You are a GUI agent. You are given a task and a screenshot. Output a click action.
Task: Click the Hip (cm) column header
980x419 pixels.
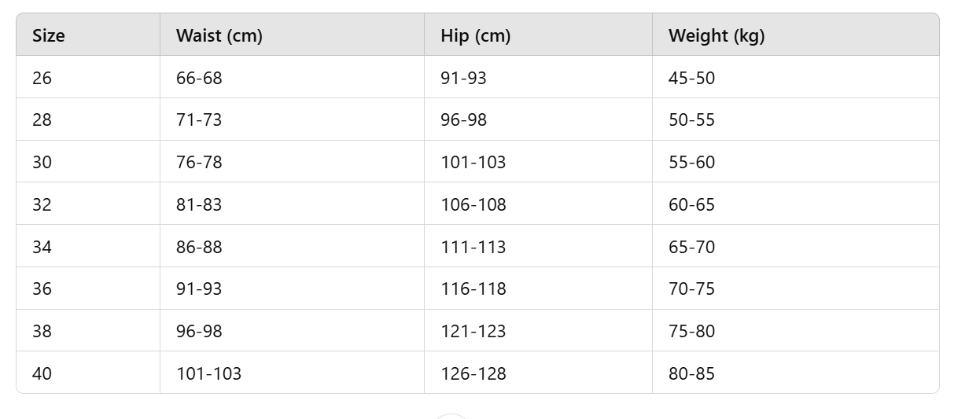pyautogui.click(x=476, y=35)
